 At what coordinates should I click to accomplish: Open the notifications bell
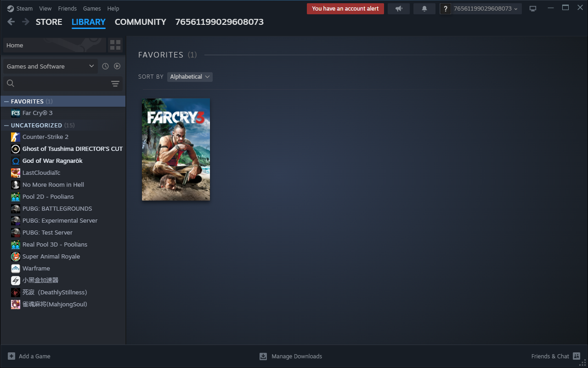click(424, 9)
